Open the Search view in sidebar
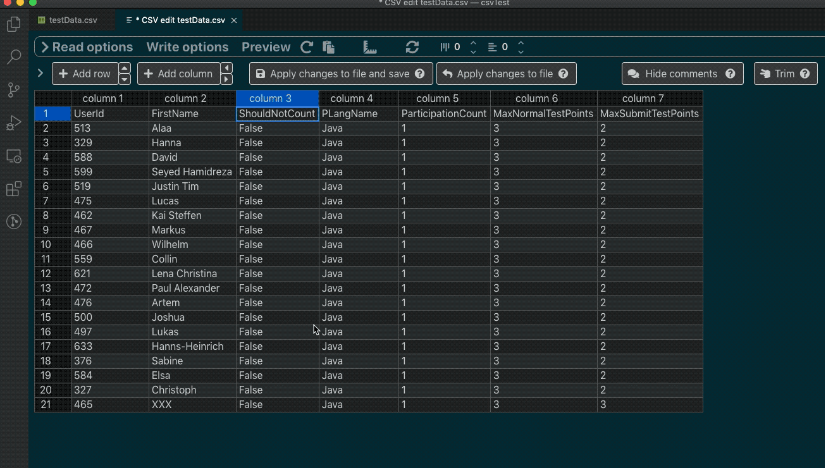The width and height of the screenshot is (825, 468). coord(14,57)
